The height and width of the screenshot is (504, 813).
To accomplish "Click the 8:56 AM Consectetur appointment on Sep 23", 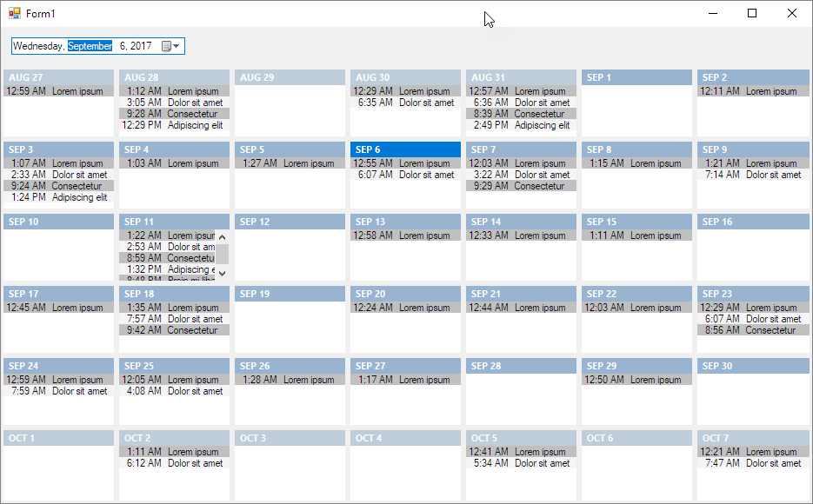I will (x=751, y=330).
